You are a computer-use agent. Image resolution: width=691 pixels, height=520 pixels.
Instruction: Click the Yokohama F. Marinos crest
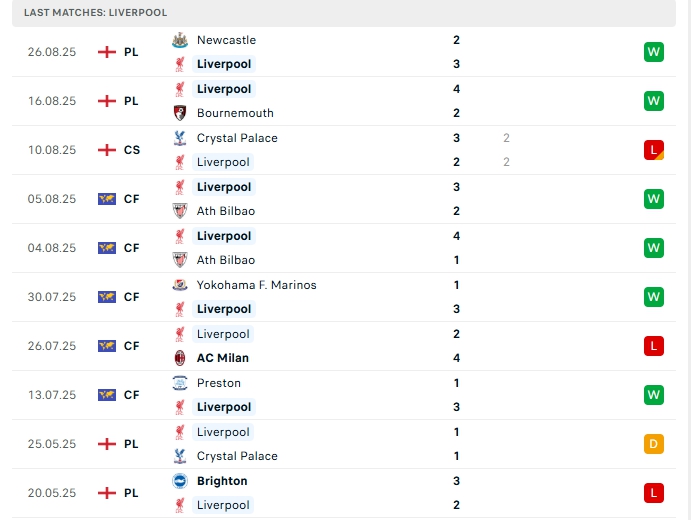tap(180, 285)
